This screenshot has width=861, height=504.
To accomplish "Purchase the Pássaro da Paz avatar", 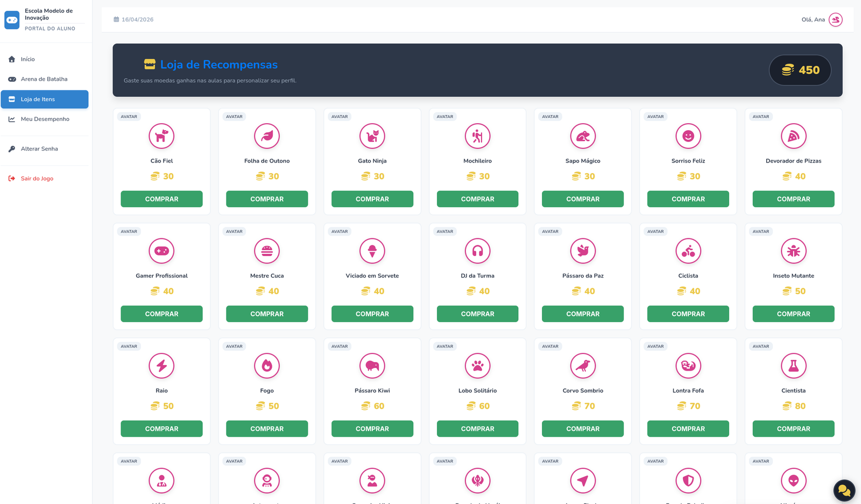I will (583, 314).
